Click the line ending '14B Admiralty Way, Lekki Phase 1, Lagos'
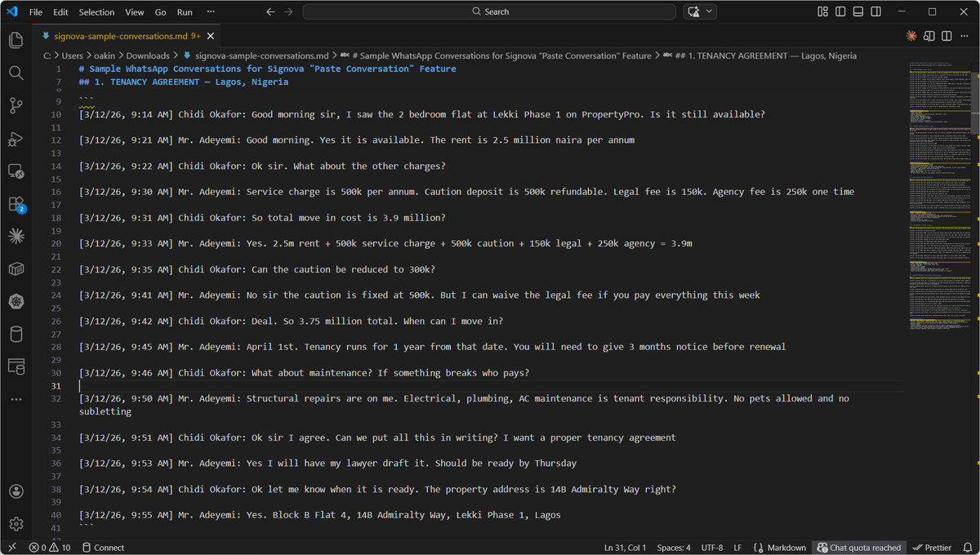Screen dimensions: 980x555 pyautogui.click(x=320, y=515)
